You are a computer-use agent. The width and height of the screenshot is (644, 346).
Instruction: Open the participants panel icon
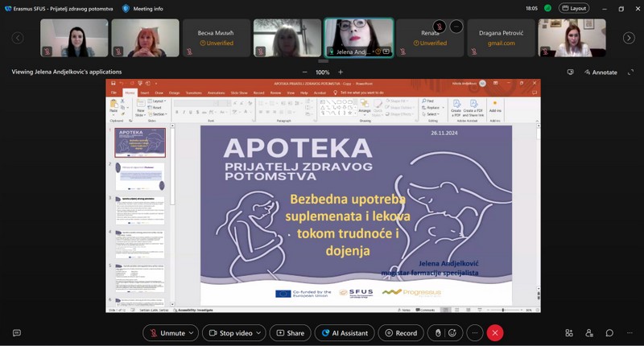tap(589, 333)
